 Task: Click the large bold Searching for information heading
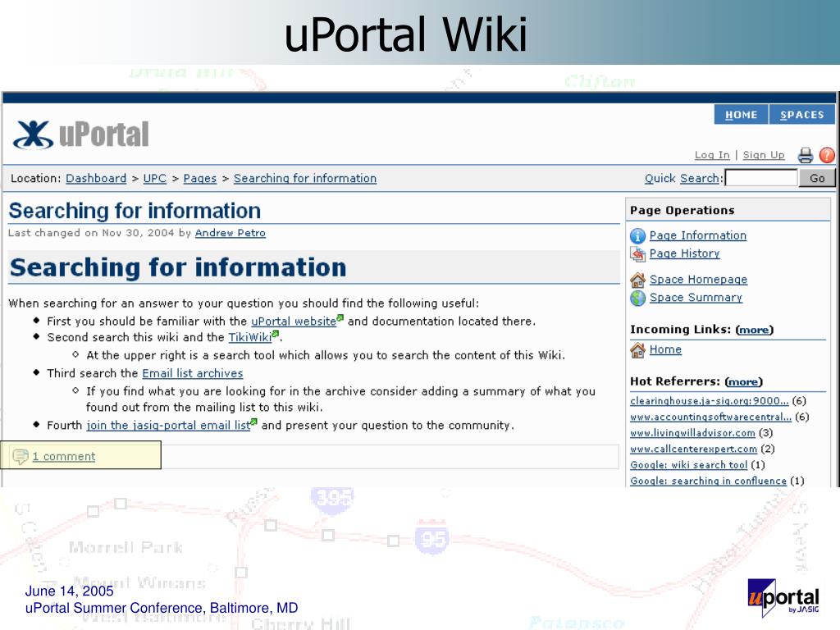click(178, 267)
